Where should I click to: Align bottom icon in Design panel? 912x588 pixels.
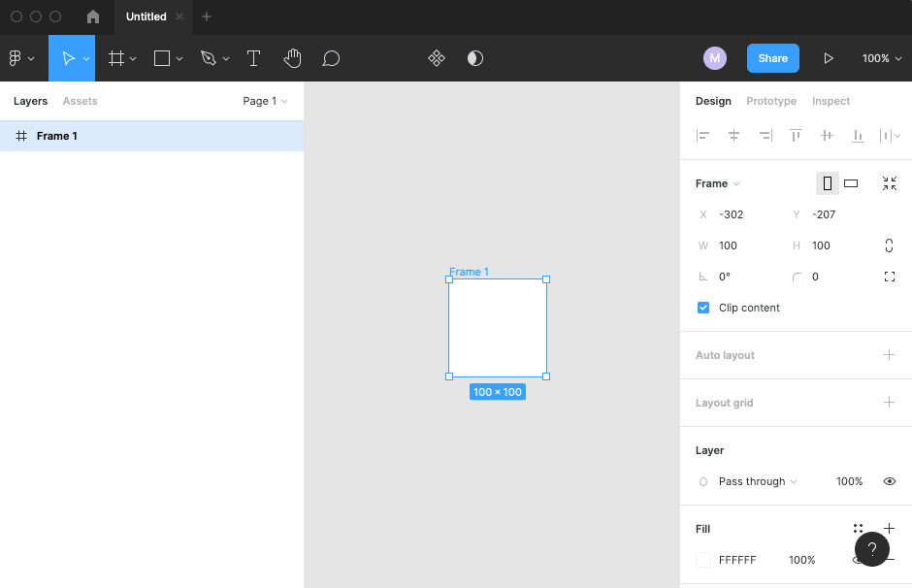(x=858, y=136)
